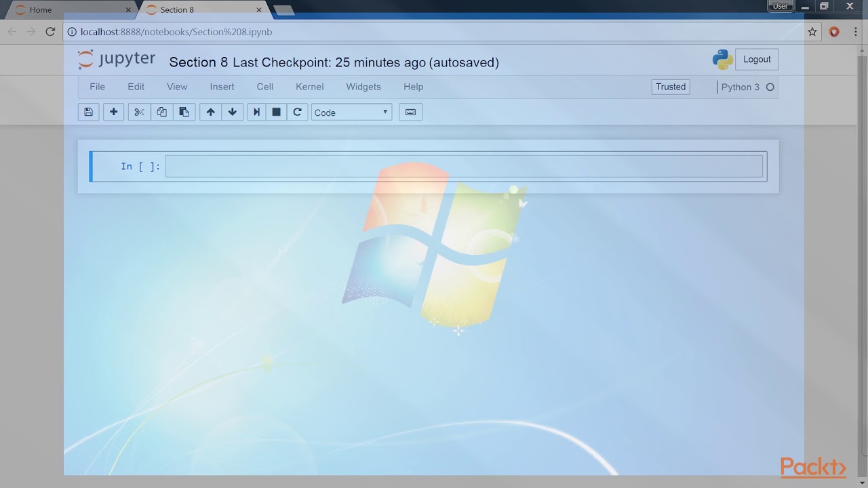This screenshot has height=488, width=868.
Task: Open the Widgets menu
Action: pos(363,87)
